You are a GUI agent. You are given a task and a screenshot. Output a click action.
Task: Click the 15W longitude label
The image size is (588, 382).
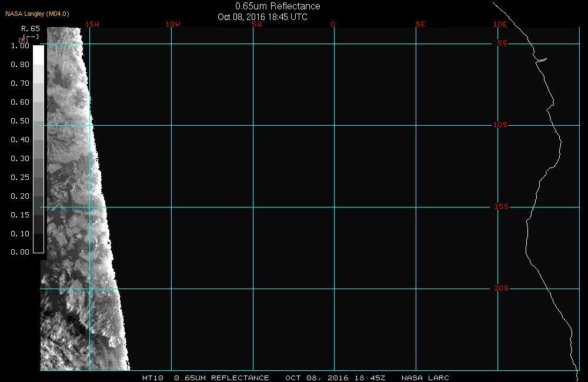91,24
